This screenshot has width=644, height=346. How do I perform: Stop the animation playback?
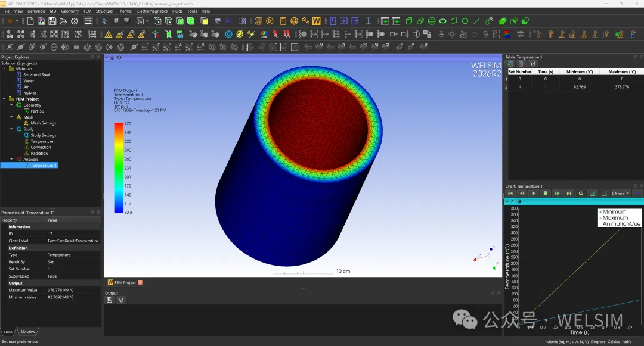[546, 193]
